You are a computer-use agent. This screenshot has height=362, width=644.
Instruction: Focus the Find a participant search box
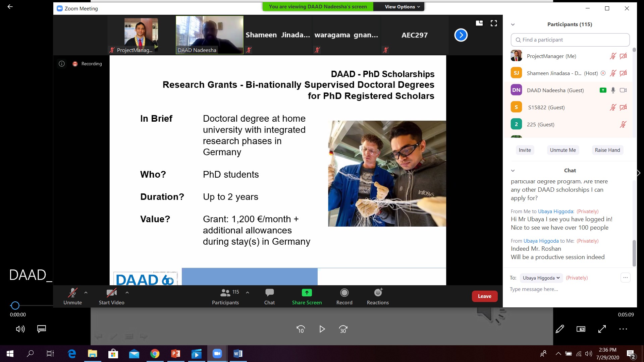[x=570, y=40]
